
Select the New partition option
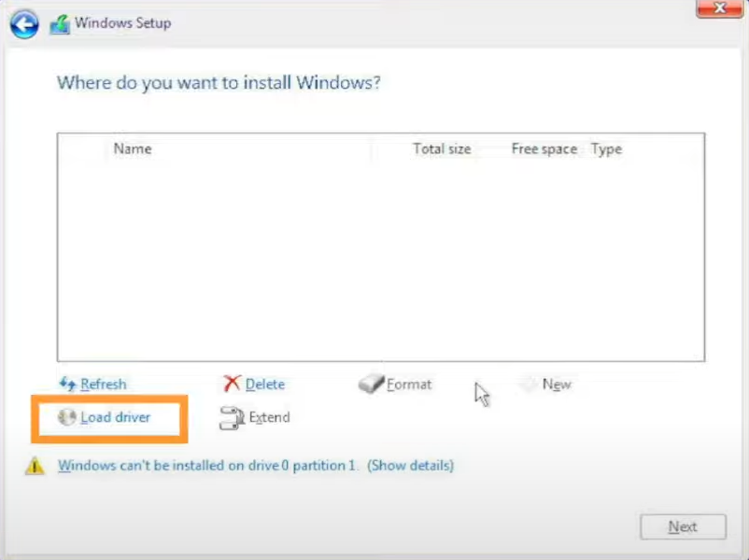[557, 385]
